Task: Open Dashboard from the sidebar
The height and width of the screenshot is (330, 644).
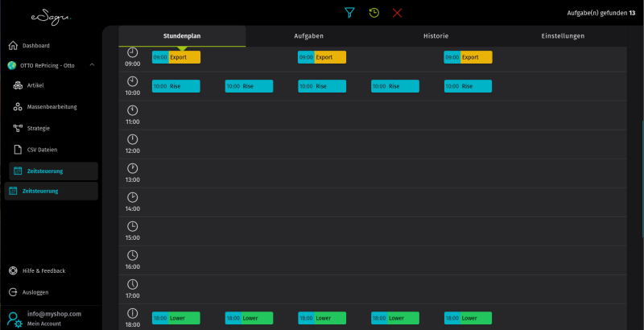Action: pyautogui.click(x=35, y=46)
